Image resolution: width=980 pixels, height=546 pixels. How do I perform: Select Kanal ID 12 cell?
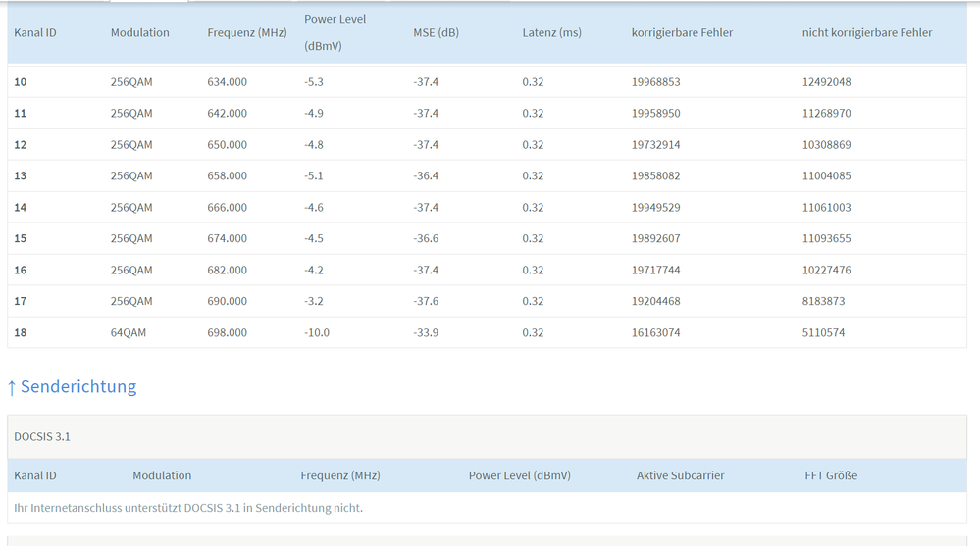coord(20,144)
